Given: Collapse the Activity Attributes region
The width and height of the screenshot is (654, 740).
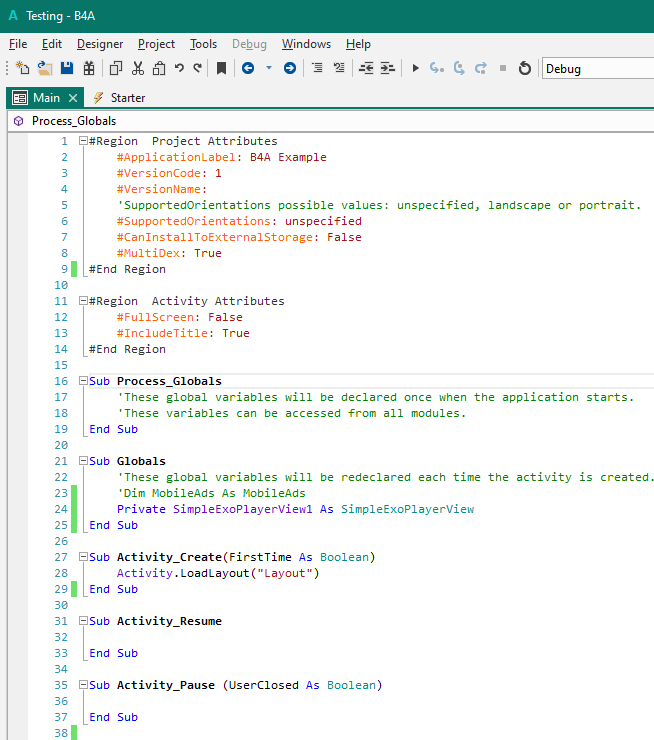Looking at the screenshot, I should coord(83,301).
